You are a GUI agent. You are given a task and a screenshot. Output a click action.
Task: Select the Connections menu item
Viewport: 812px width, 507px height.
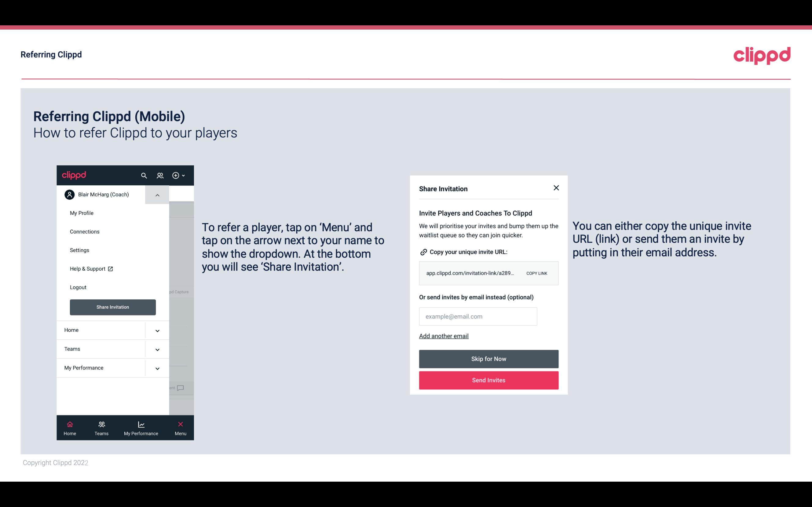[84, 231]
